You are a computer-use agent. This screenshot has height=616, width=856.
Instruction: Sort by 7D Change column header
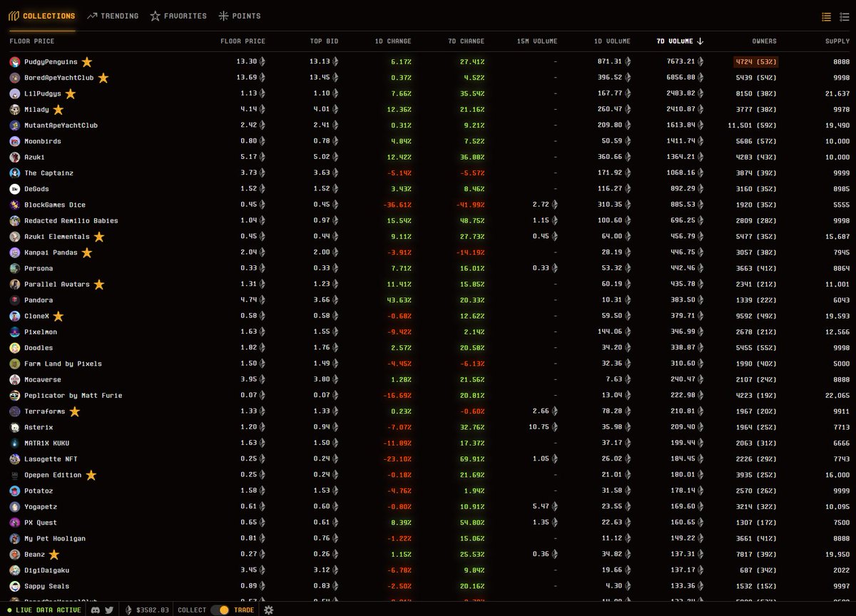point(467,41)
